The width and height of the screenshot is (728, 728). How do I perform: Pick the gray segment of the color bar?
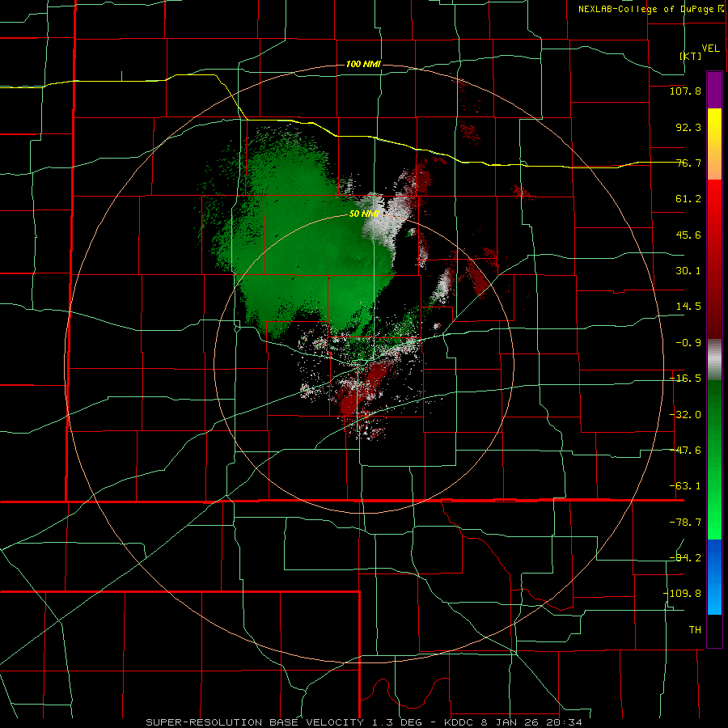click(x=714, y=360)
